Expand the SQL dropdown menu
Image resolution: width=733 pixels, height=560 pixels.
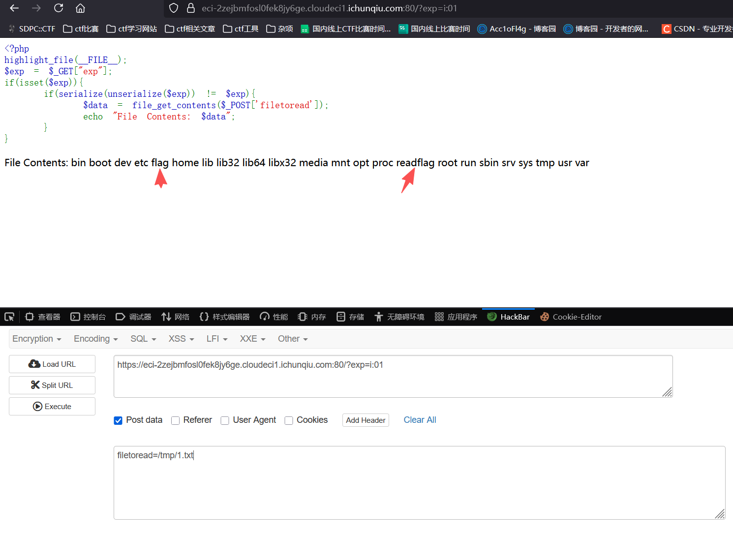[x=143, y=339]
